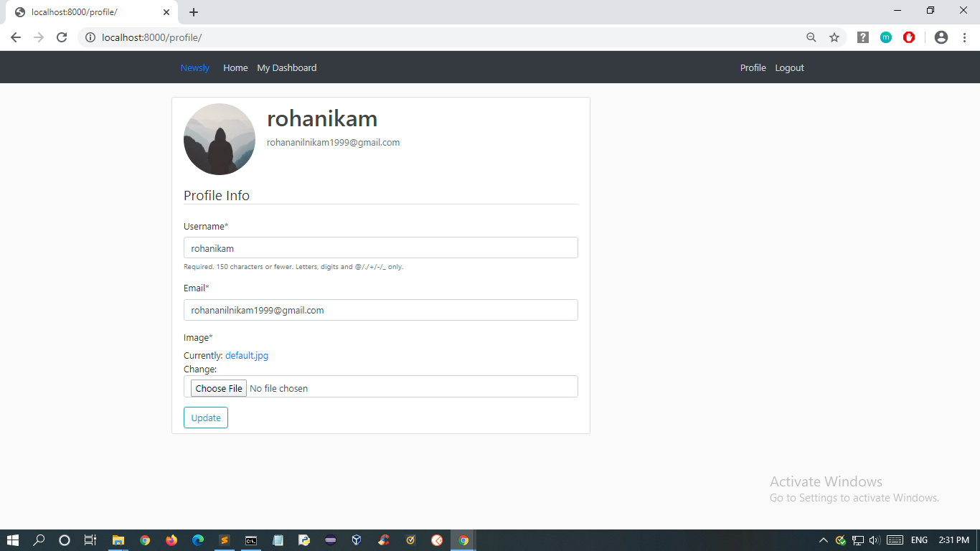Open Sublime Text from the taskbar
The width and height of the screenshot is (980, 551).
coord(224,540)
